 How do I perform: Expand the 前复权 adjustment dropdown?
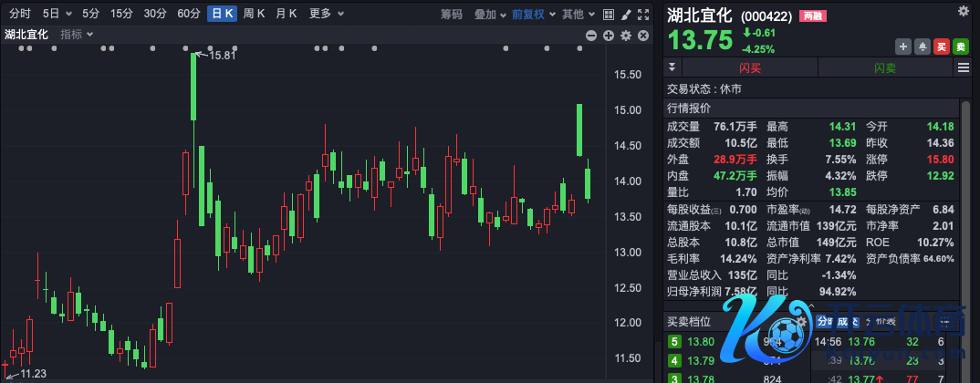(x=532, y=14)
